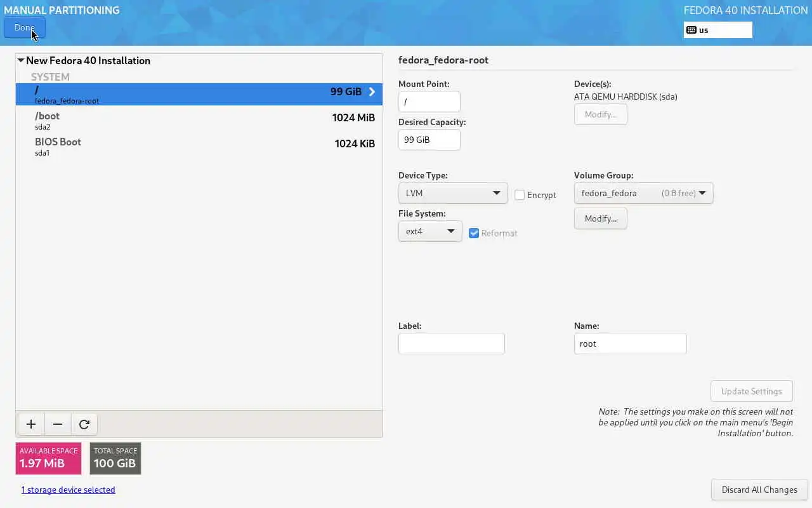This screenshot has width=812, height=508.
Task: Click the 1024 KiB size of BIOS Boot
Action: 355,144
